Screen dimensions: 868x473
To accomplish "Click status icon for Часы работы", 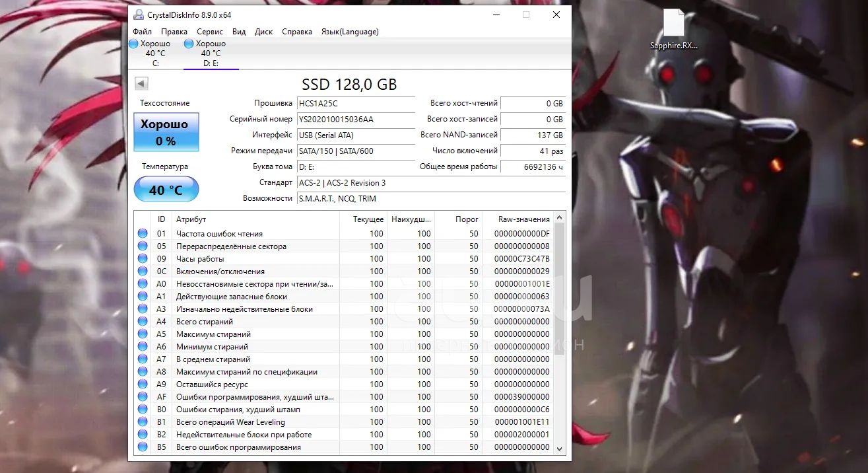I will click(143, 258).
